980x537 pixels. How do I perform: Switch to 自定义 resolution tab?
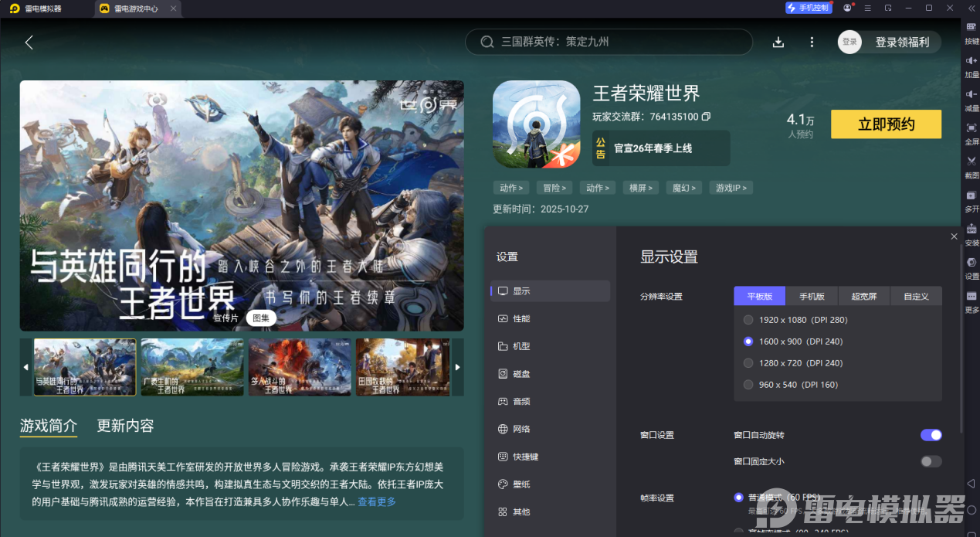coord(917,296)
